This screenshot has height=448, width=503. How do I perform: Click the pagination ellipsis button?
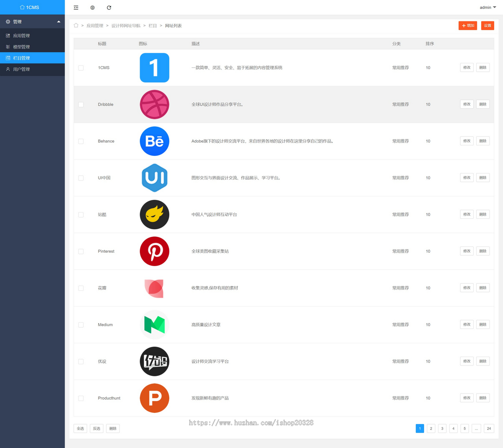pos(476,428)
